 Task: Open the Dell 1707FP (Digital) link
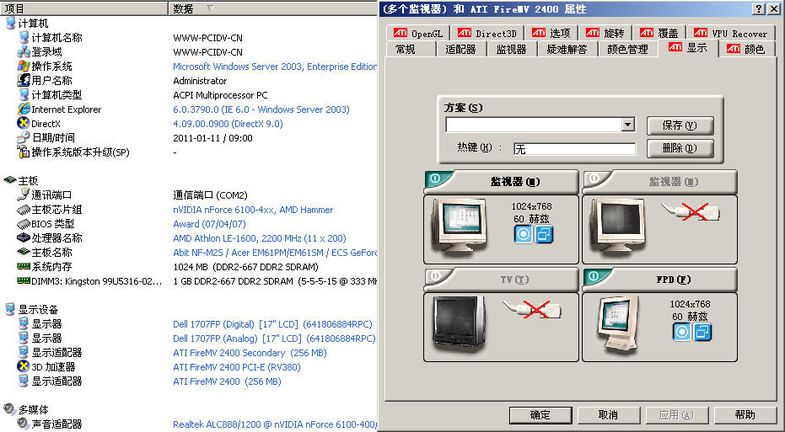(273, 324)
